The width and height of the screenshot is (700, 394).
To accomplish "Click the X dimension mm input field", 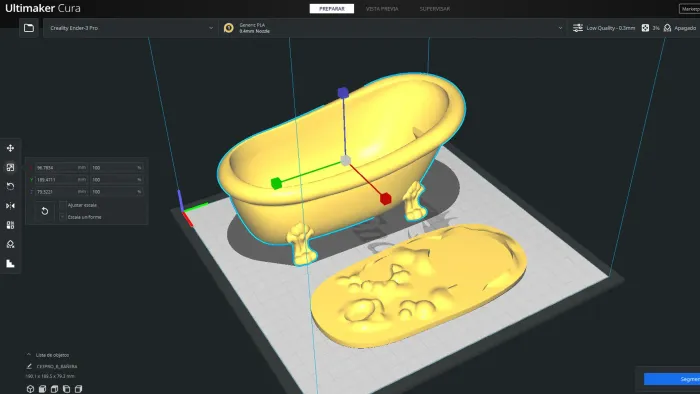I will pos(61,168).
